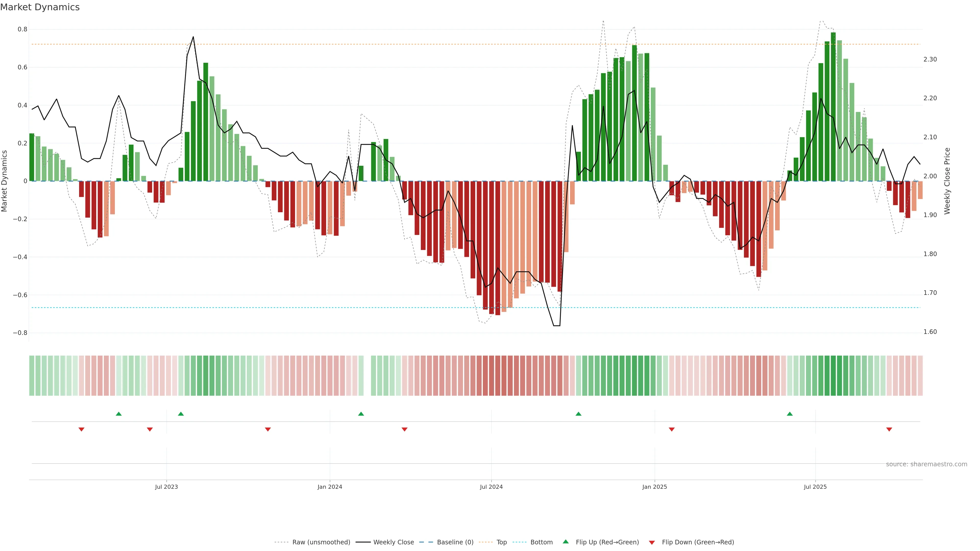This screenshot has height=551, width=980.
Task: Click Flip Up marker between Jul 2024 and Jan 2025
Action: tap(578, 414)
